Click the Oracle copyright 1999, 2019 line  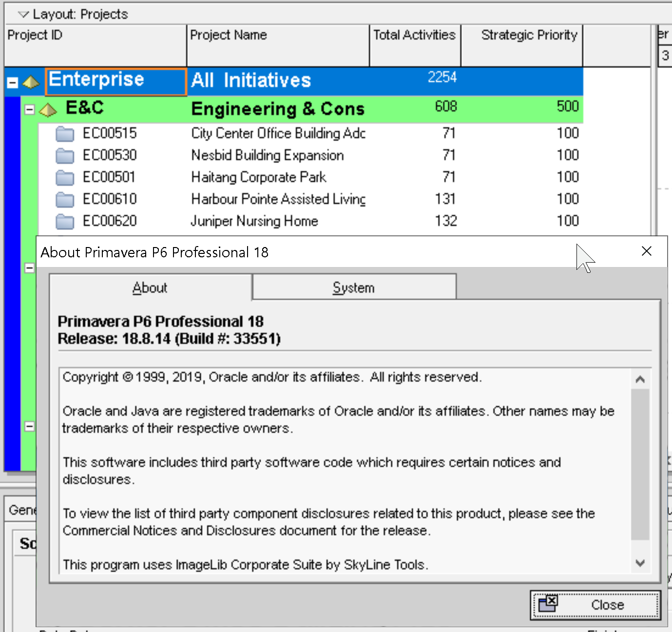point(272,377)
